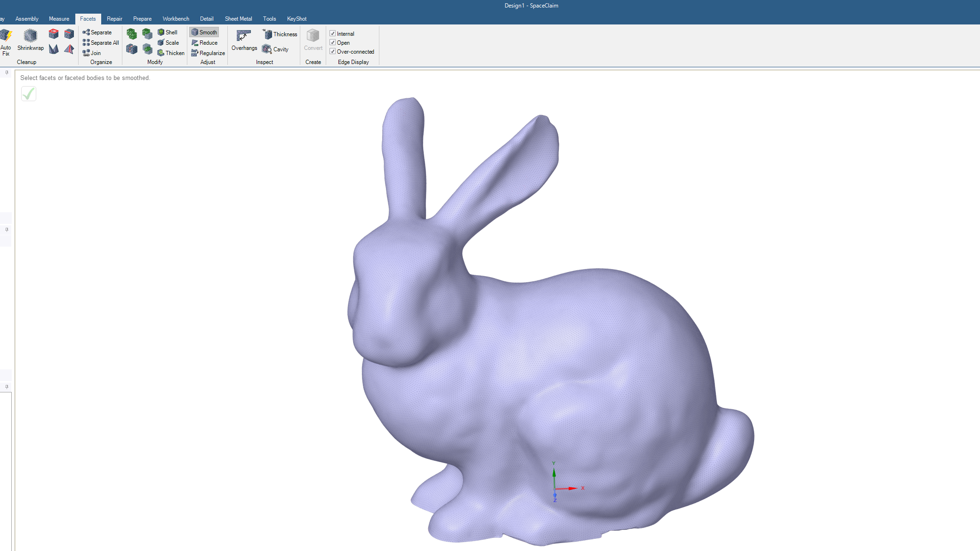Viewport: 980px width, 551px height.
Task: Click the Inspect group label
Action: click(x=265, y=62)
